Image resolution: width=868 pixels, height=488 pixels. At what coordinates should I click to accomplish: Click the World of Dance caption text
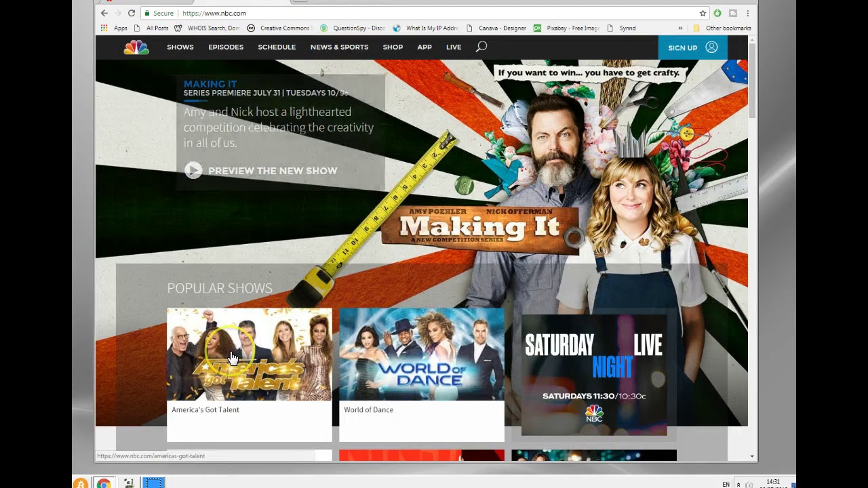coord(368,410)
